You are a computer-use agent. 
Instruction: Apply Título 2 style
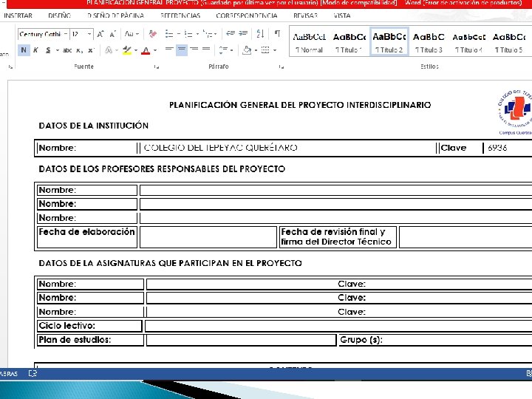(x=389, y=42)
